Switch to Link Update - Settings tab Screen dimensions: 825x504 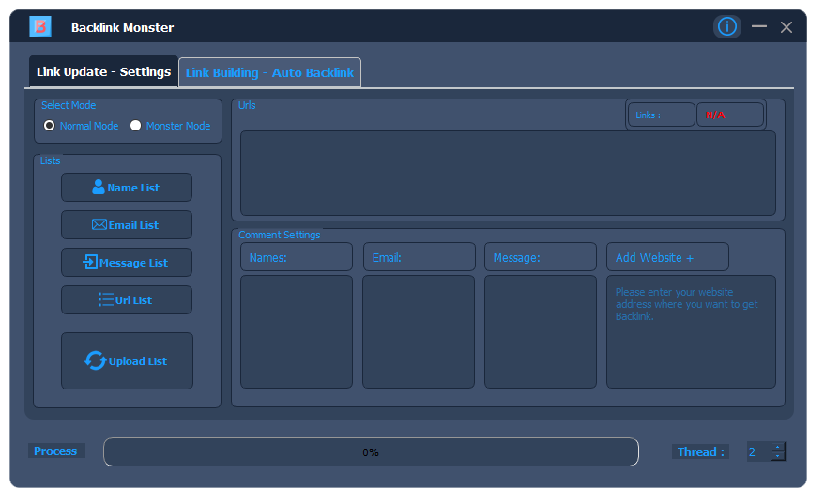pyautogui.click(x=103, y=71)
